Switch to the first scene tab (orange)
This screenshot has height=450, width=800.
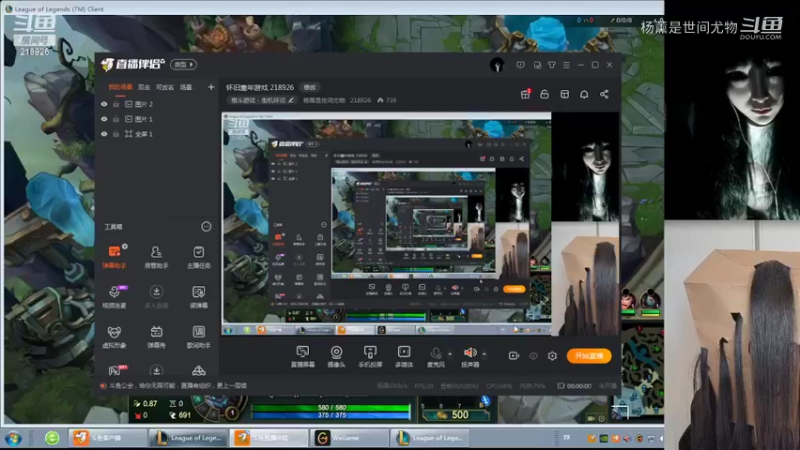point(120,87)
